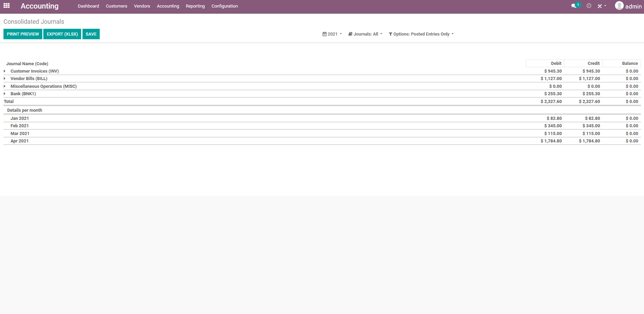Open the Vendors menu
Viewport: 644px width, 314px height.
pyautogui.click(x=142, y=6)
